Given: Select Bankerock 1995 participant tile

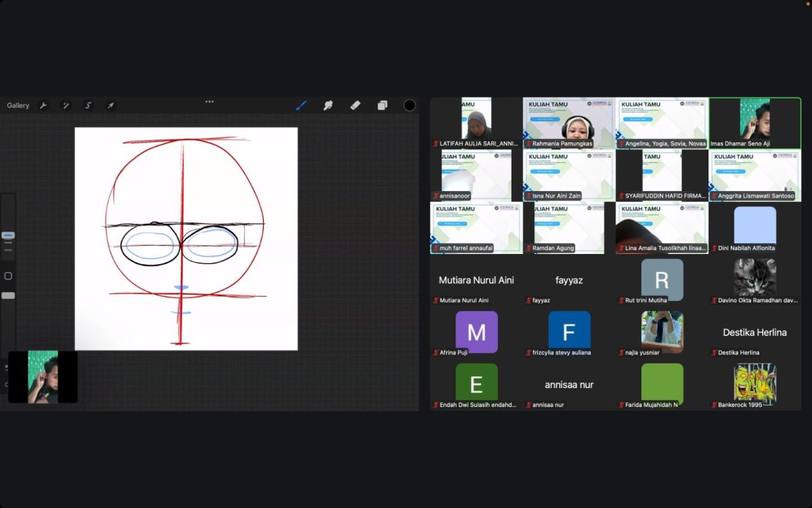Looking at the screenshot, I should pos(754,384).
